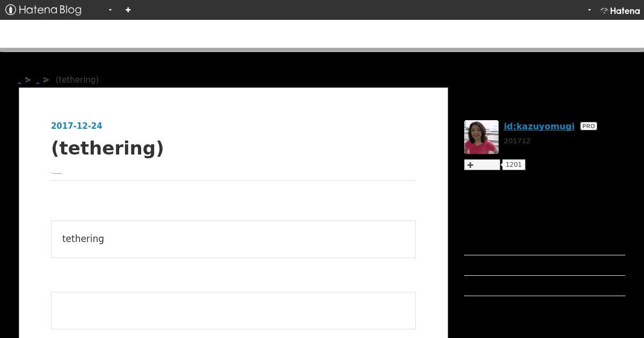
Task: Click the empty box below tethering
Action: pyautogui.click(x=233, y=311)
